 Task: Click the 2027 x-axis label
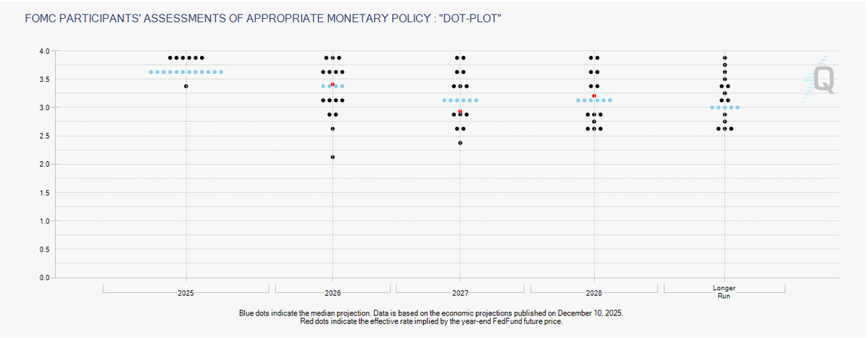tap(460, 293)
